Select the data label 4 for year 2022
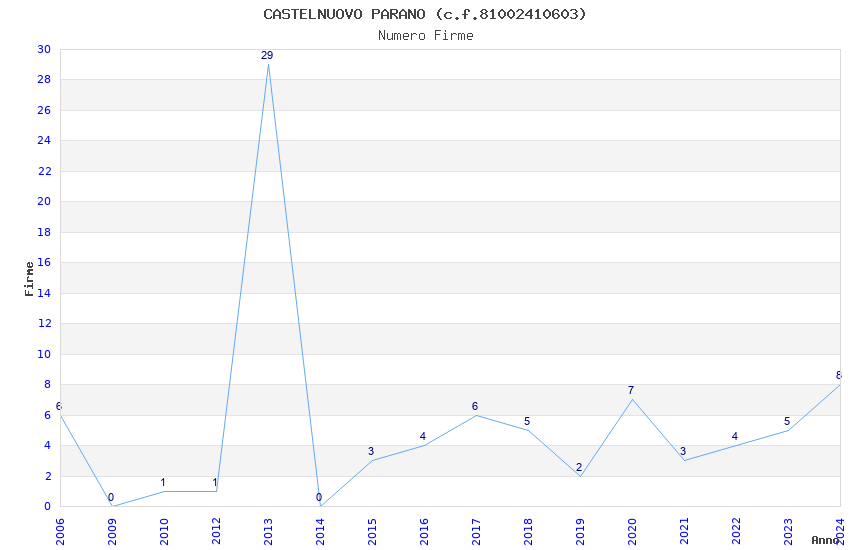The width and height of the screenshot is (850, 550). [735, 436]
